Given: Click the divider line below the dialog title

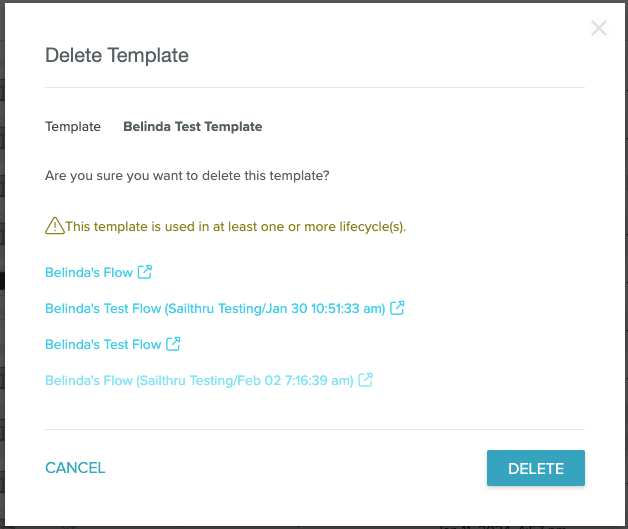Looking at the screenshot, I should 315,88.
